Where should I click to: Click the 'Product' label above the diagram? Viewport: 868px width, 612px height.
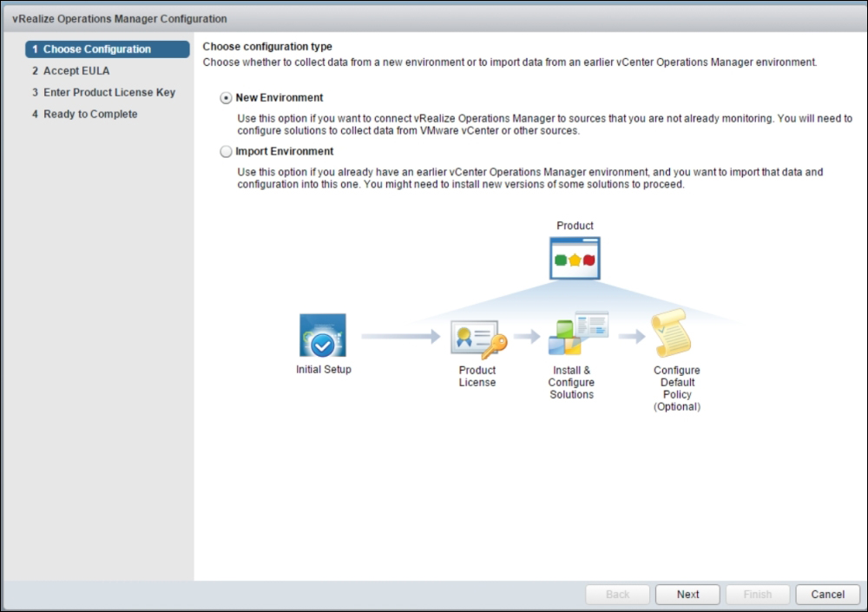tap(575, 226)
